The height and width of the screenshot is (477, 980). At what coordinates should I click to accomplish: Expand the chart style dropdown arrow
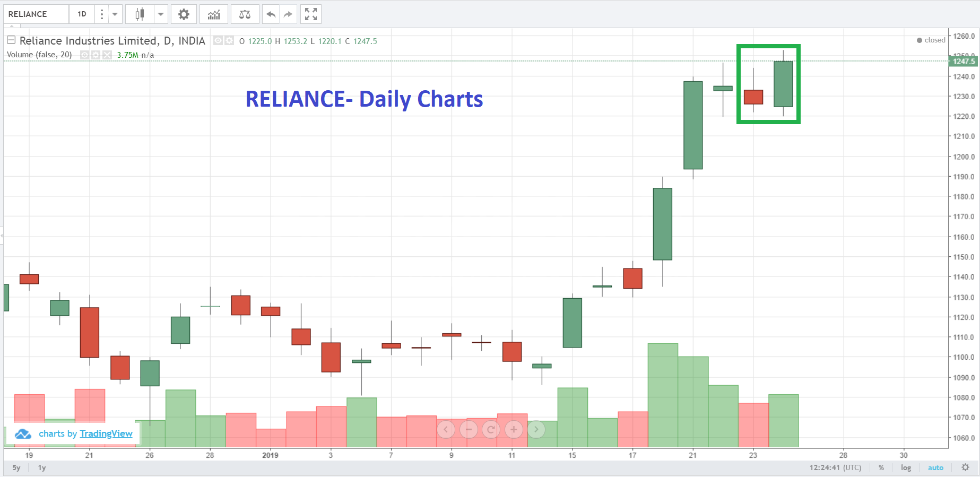pos(160,14)
